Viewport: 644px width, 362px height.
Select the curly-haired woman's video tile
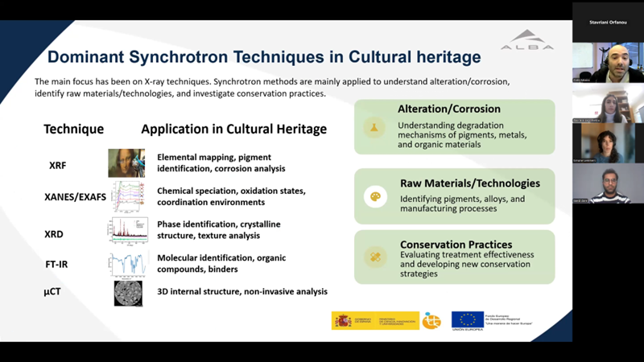(608, 143)
